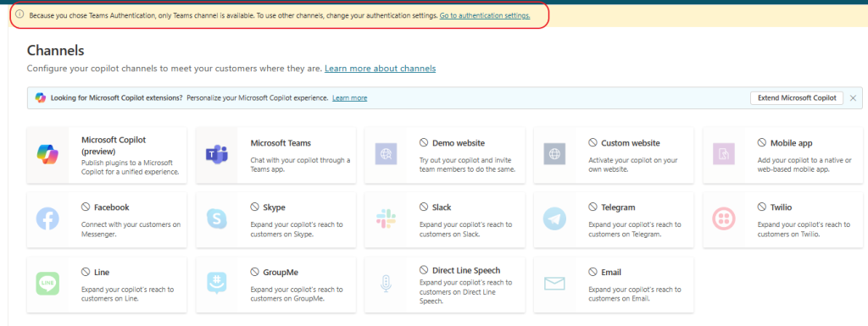The image size is (868, 326).
Task: Click the blocked icon beside Skype
Action: (x=254, y=207)
